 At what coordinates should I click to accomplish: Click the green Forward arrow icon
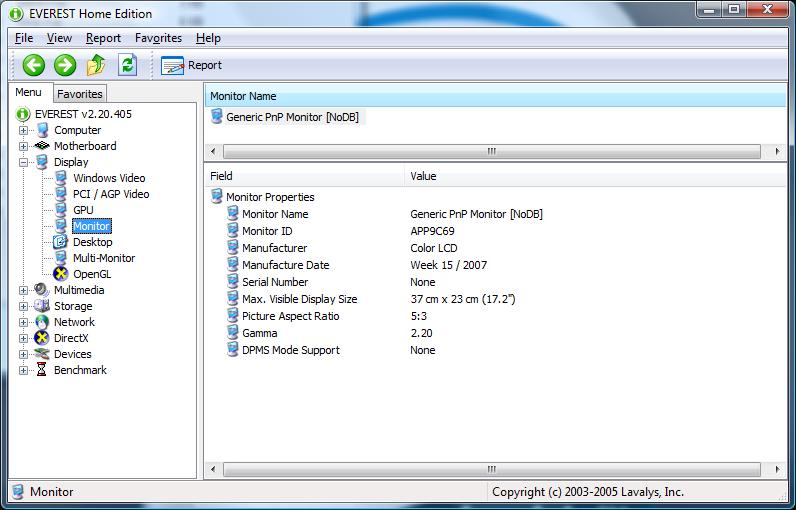65,65
